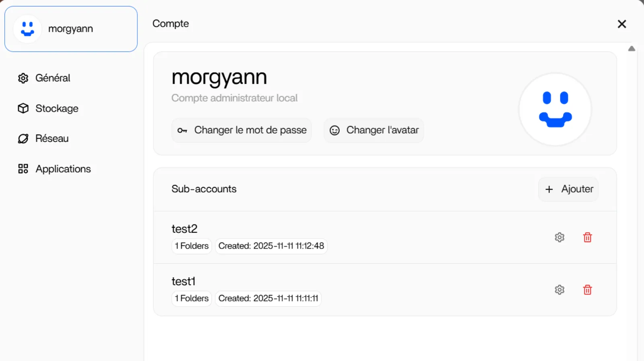Click the Stockage cube icon

pos(23,108)
